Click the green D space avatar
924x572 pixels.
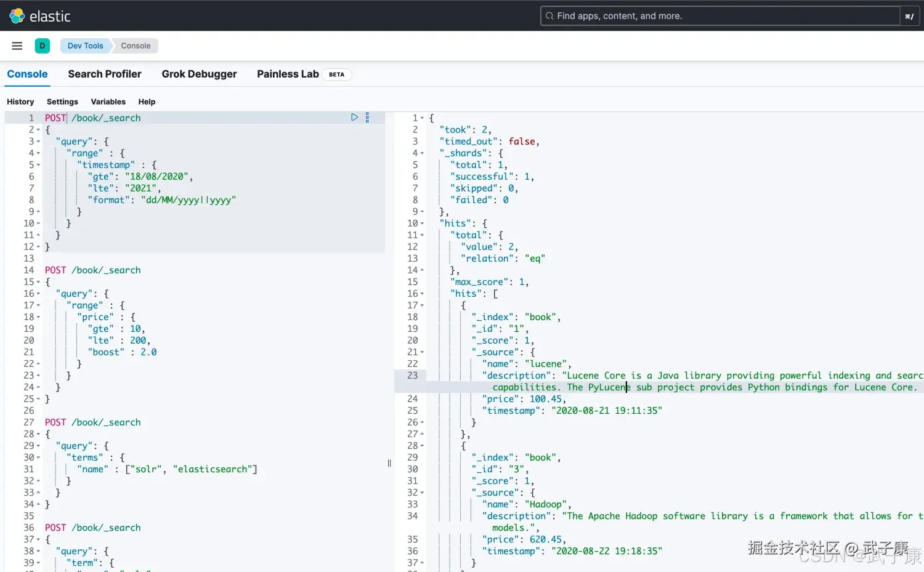(x=43, y=46)
